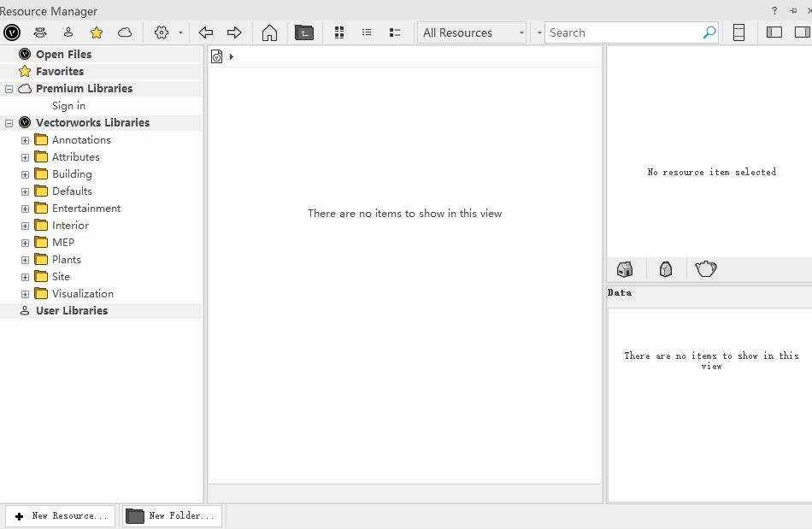
Task: Go to the home location
Action: (x=269, y=32)
